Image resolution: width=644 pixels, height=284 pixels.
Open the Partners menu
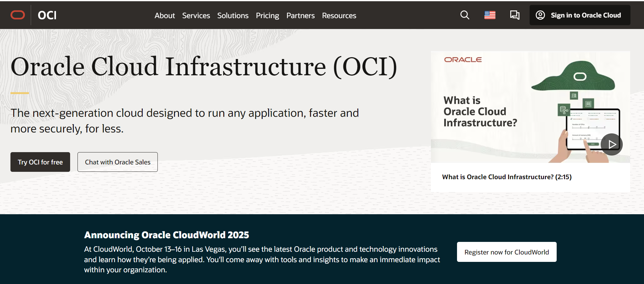point(300,15)
